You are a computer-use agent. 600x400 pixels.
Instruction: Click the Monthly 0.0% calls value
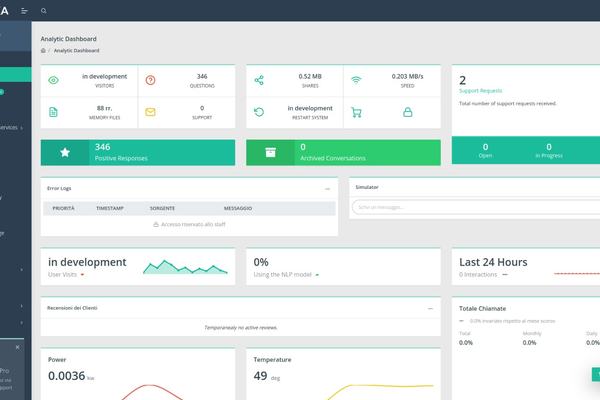coord(530,343)
